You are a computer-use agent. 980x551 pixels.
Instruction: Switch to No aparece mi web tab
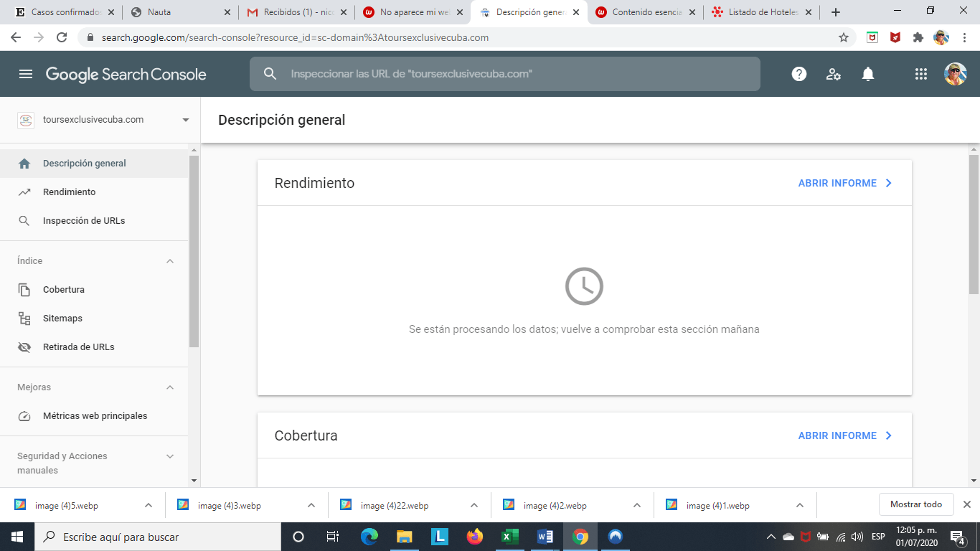pyautogui.click(x=413, y=12)
